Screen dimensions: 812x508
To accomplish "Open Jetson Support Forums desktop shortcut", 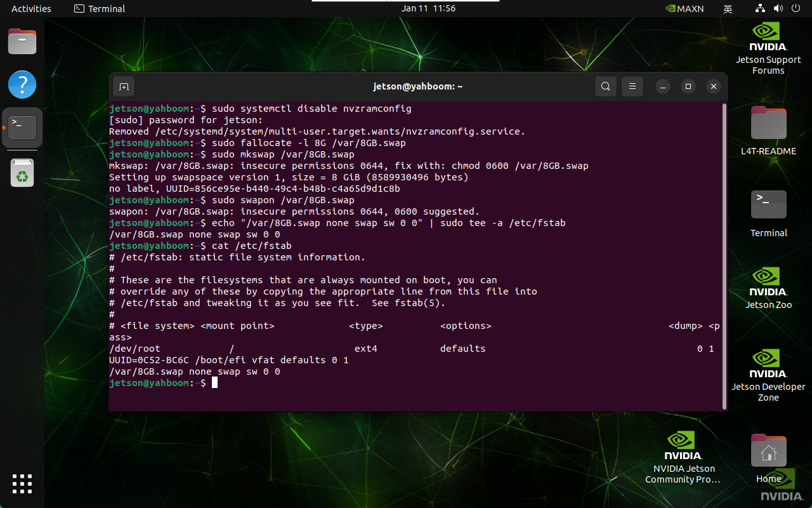I will 768,48.
